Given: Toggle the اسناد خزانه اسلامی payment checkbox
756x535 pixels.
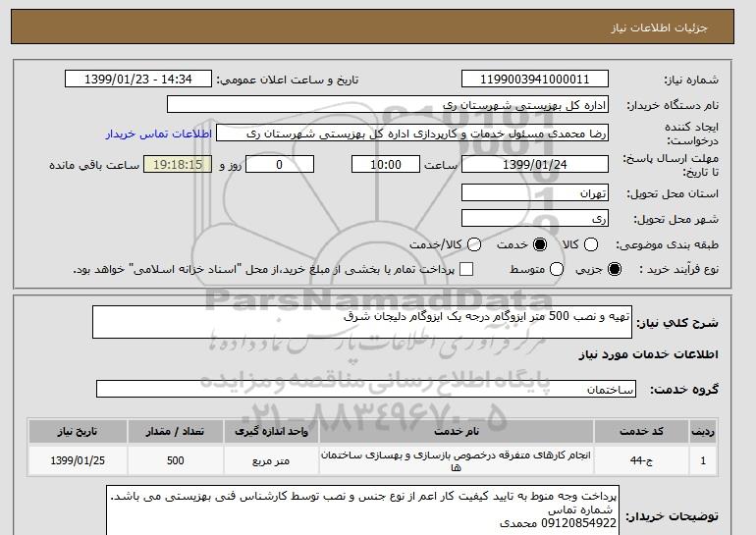Looking at the screenshot, I should pos(466,269).
